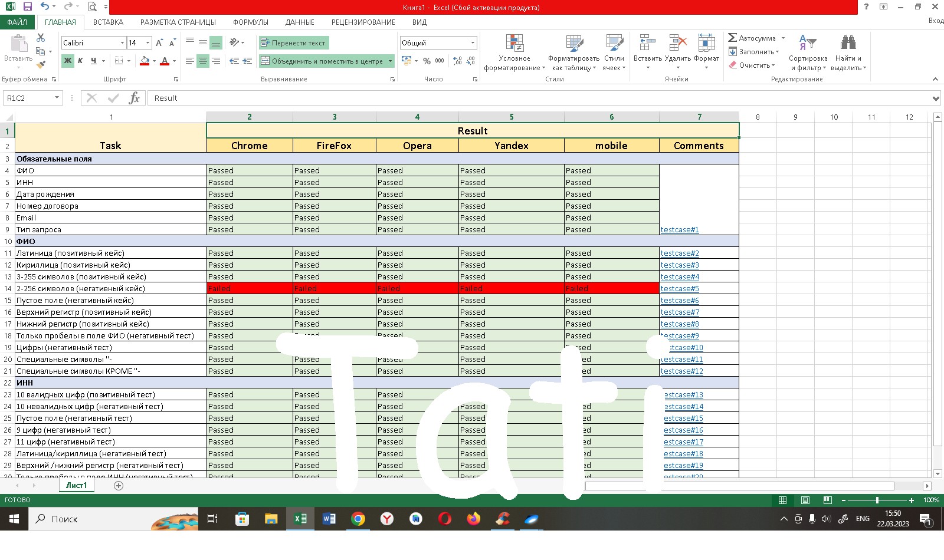
Task: Increase cell indent
Action: click(x=247, y=61)
